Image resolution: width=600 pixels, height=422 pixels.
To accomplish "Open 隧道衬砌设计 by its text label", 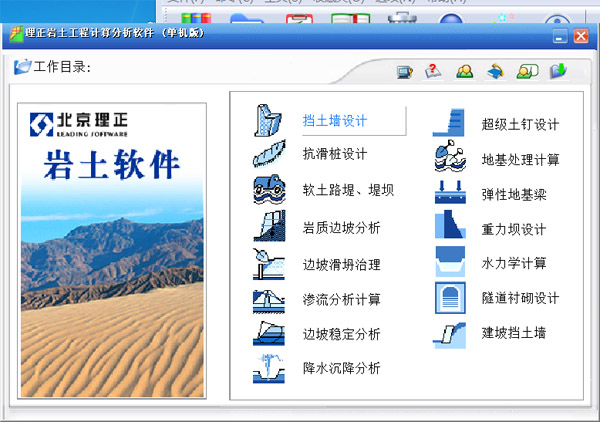I will 520,298.
